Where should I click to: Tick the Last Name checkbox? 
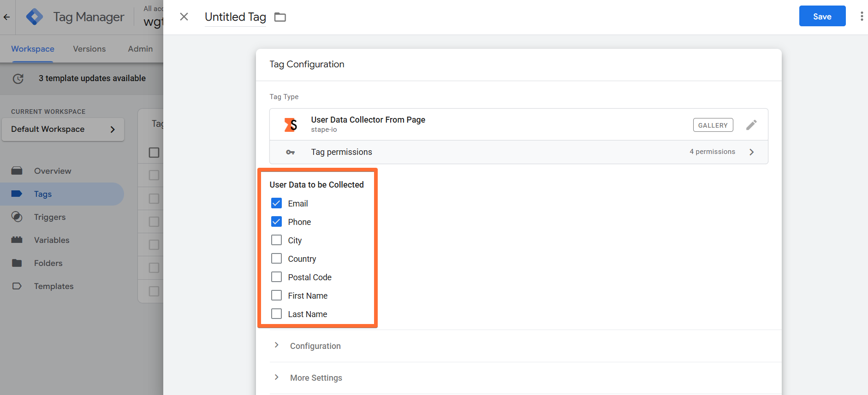[276, 314]
